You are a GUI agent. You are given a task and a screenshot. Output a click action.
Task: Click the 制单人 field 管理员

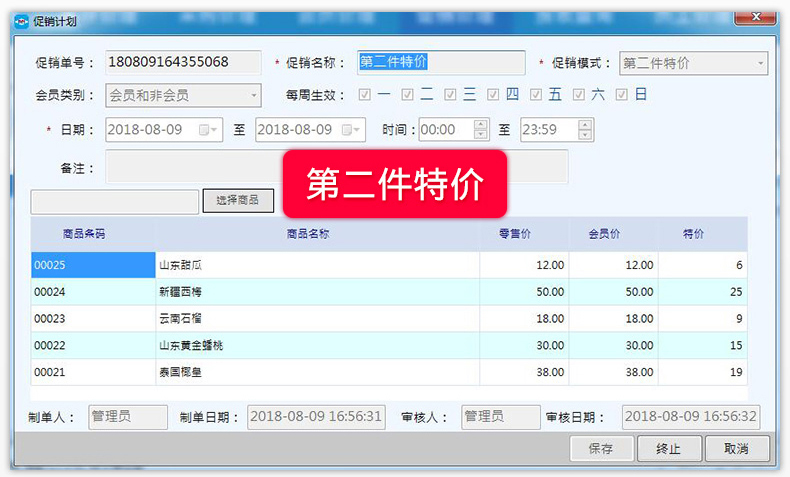128,417
